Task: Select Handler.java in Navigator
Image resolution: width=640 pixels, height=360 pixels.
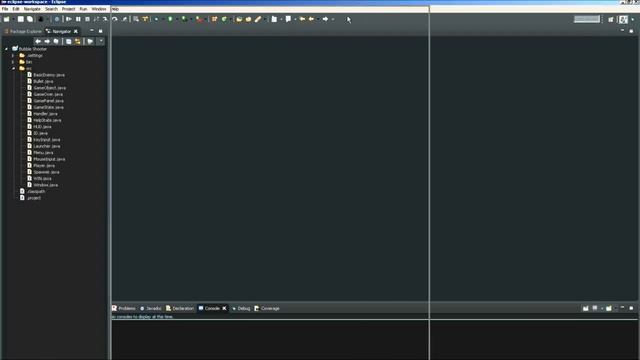Action: click(42, 114)
